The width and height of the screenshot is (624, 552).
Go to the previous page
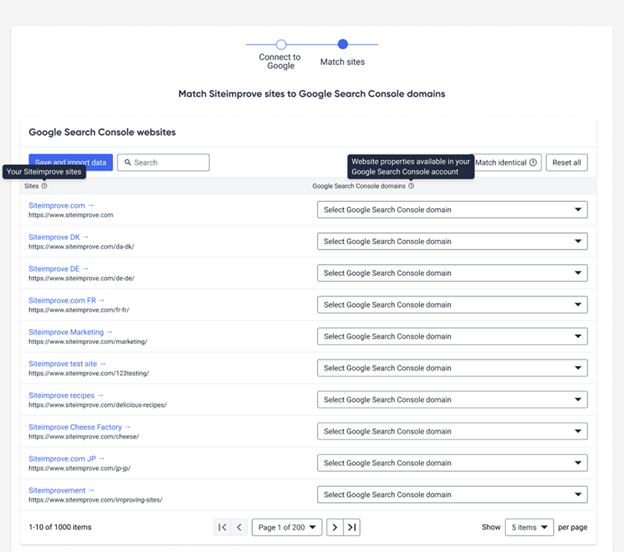239,527
